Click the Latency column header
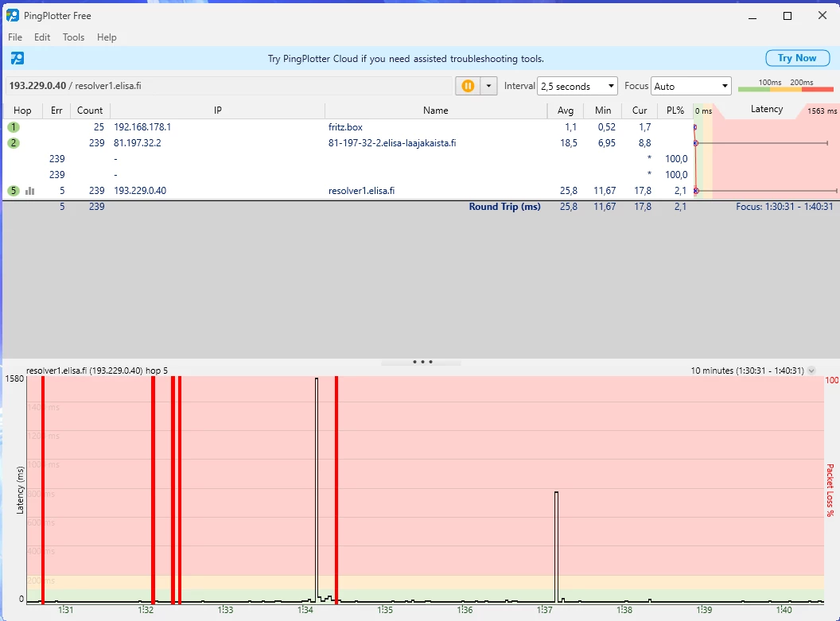 point(767,109)
